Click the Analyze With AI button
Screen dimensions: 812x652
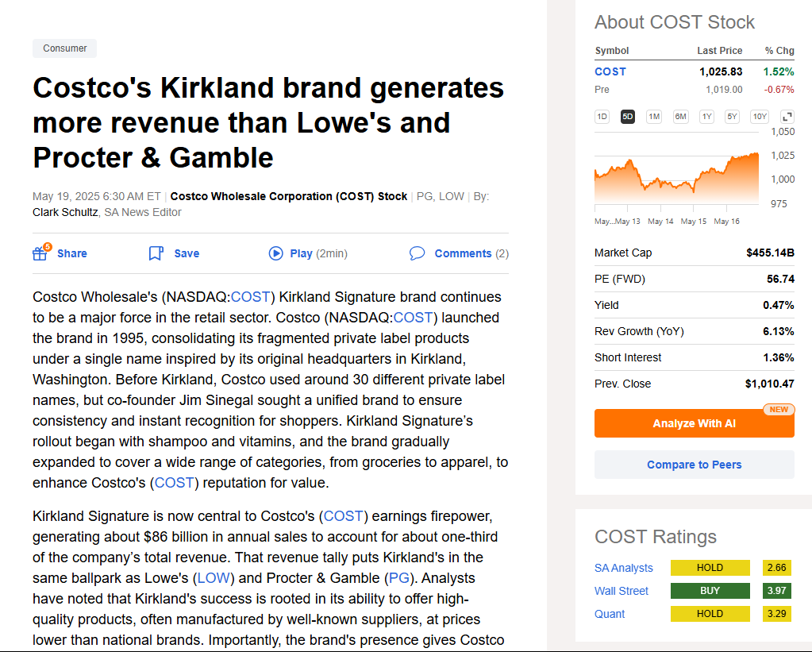(x=694, y=423)
